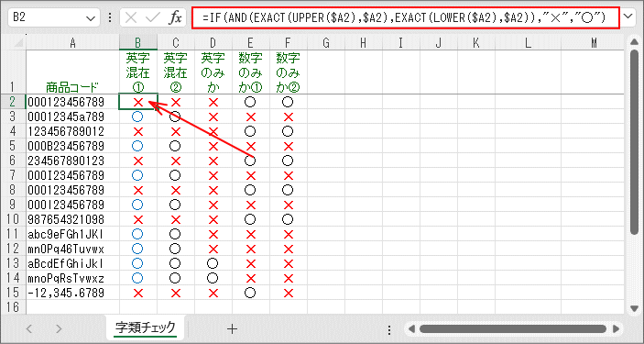
Task: Click the 数字のみか① header cell
Action: 250,72
